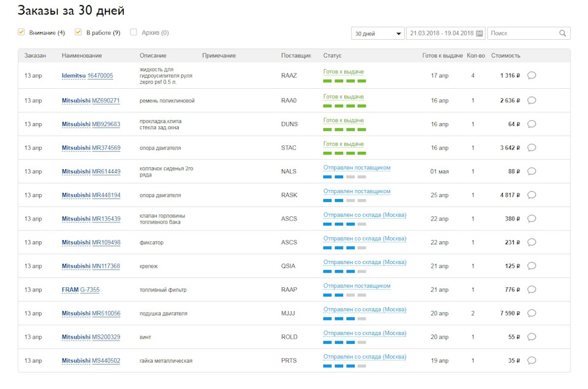
Task: Click Готов к выдаче status for Idemitsu row
Action: coord(344,72)
